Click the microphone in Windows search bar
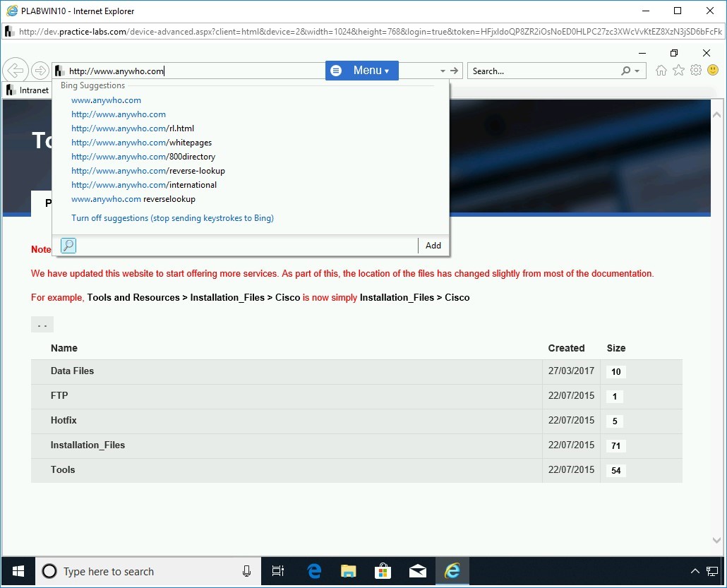This screenshot has width=727, height=588. [246, 571]
